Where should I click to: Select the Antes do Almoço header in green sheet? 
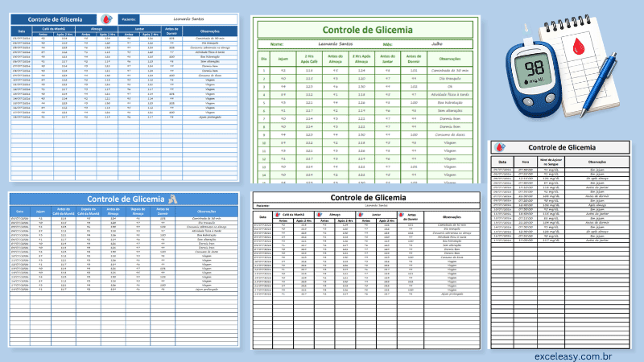[x=335, y=59]
